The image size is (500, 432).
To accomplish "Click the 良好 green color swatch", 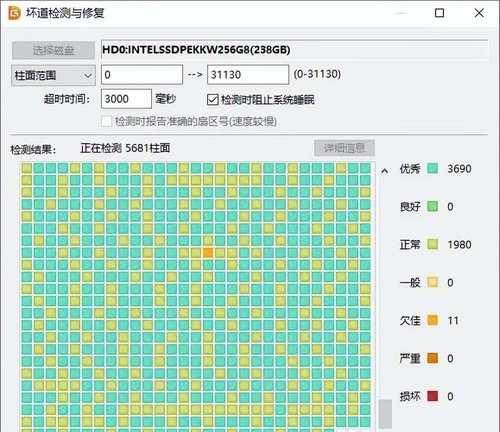I will tap(432, 206).
